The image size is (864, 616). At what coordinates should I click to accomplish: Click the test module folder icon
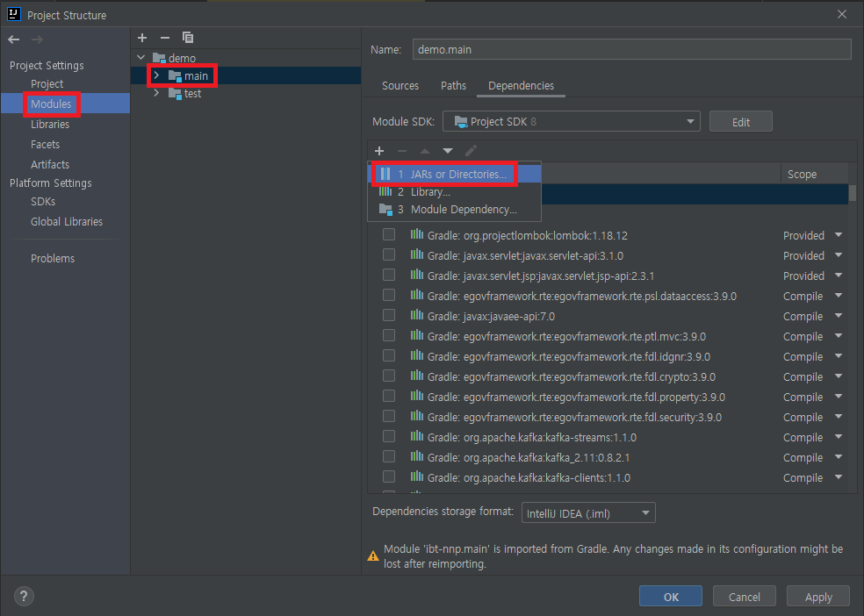(x=176, y=94)
